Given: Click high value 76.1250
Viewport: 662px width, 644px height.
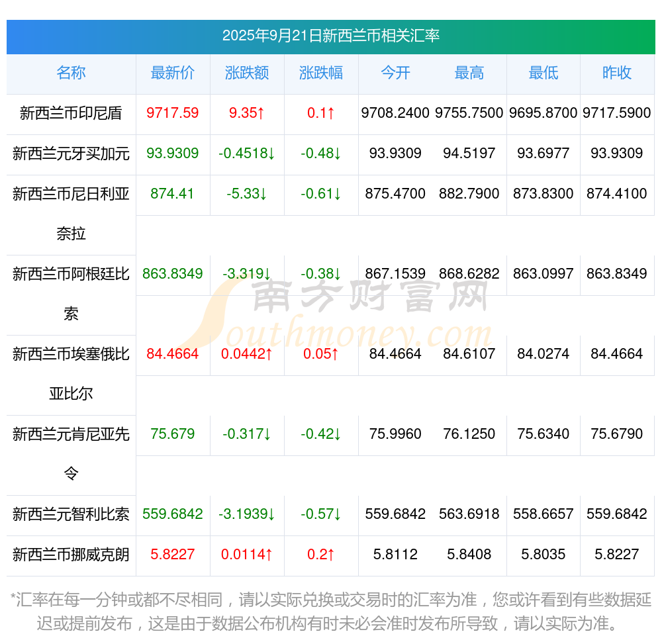Looking at the screenshot, I should coord(469,434).
